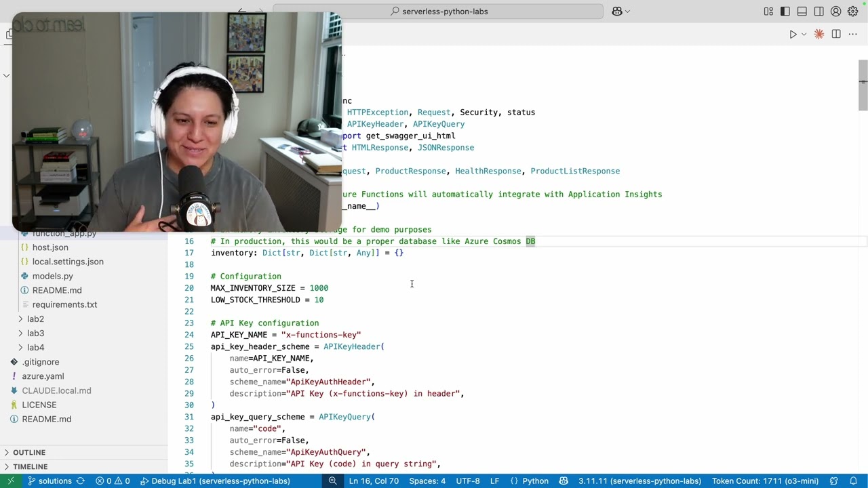Click line number 20 in gutter
Viewport: 868px width, 488px height.
[x=189, y=288]
